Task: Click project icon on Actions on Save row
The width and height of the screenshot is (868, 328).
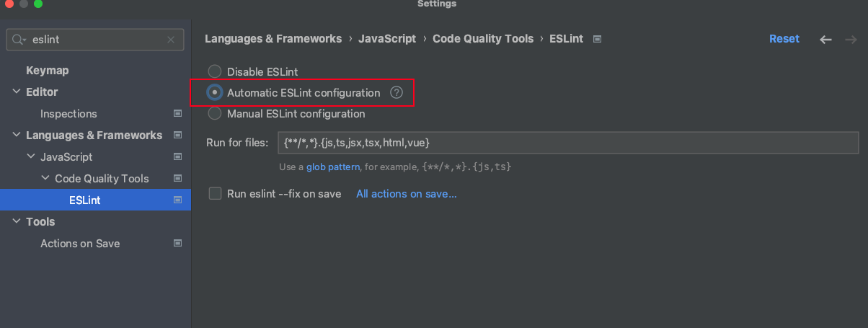Action: click(x=177, y=243)
